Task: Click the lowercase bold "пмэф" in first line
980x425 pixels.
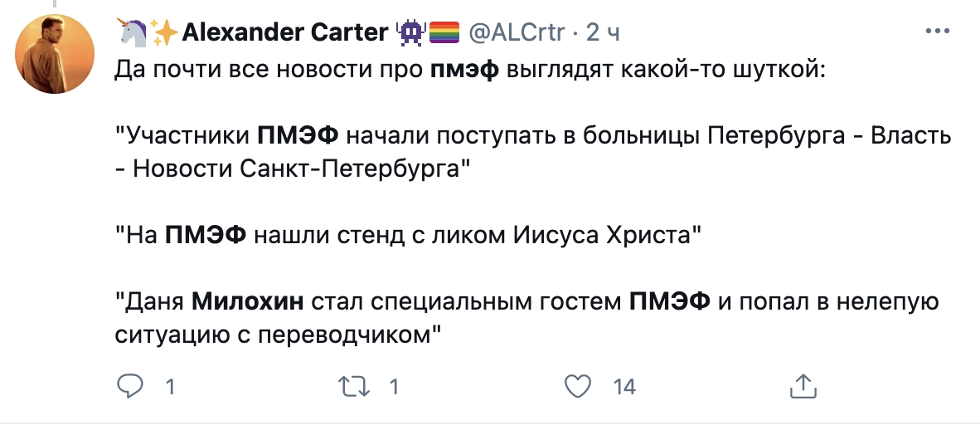Action: 464,69
